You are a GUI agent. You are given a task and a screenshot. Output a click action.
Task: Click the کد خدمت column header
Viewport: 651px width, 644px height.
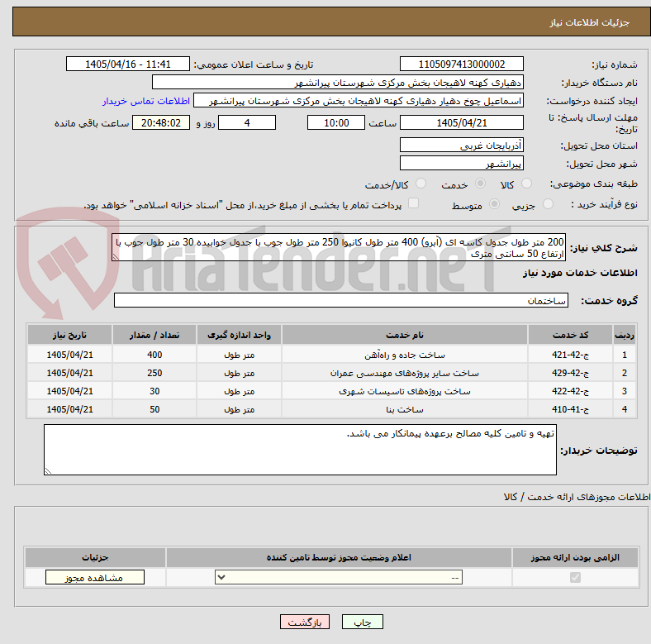click(x=571, y=335)
